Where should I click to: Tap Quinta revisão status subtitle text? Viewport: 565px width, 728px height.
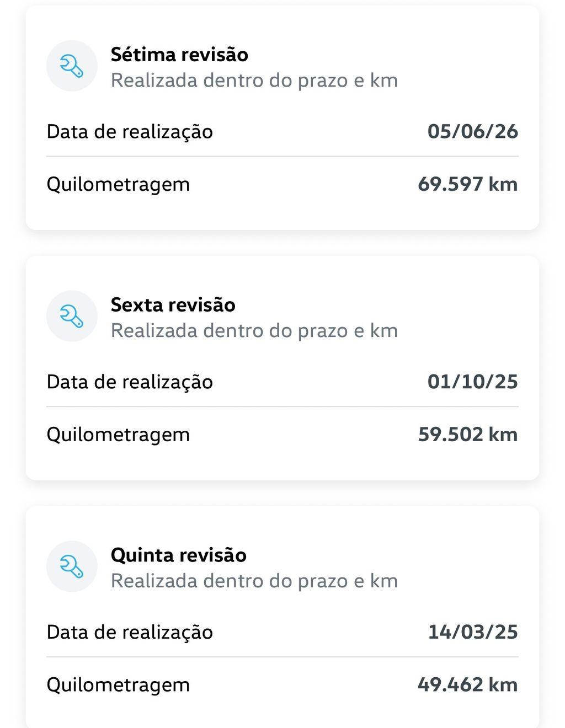click(254, 581)
